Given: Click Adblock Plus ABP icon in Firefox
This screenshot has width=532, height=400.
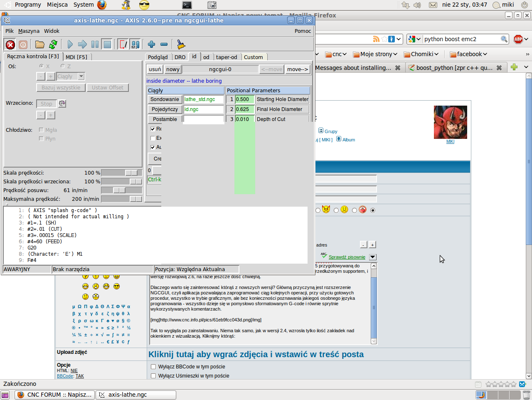Looking at the screenshot, I should (x=518, y=39).
